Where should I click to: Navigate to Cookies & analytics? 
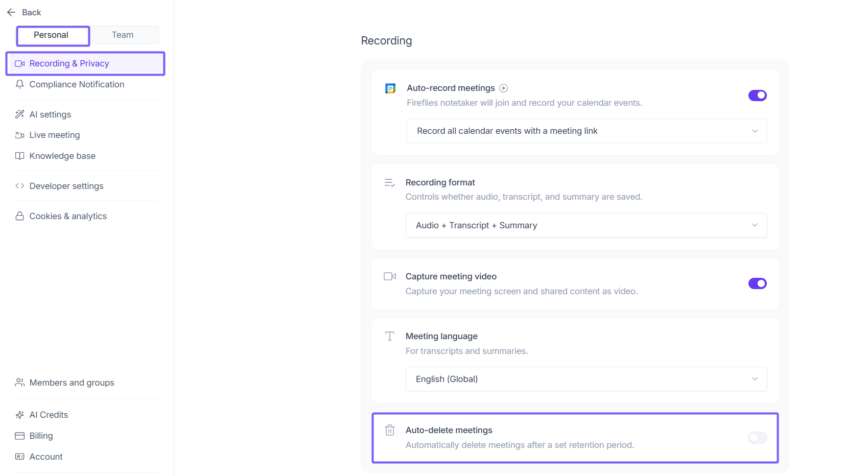68,216
